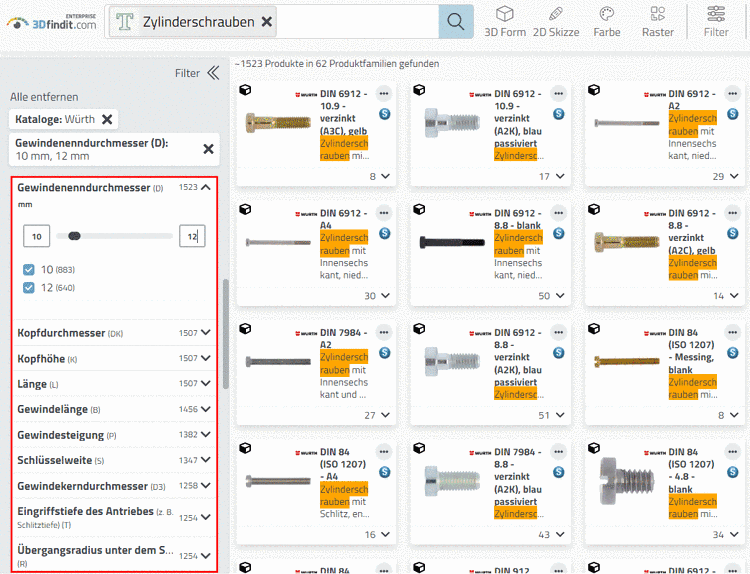Click the filter sidebar scrollbar
This screenshot has width=750, height=574.
coord(226,334)
